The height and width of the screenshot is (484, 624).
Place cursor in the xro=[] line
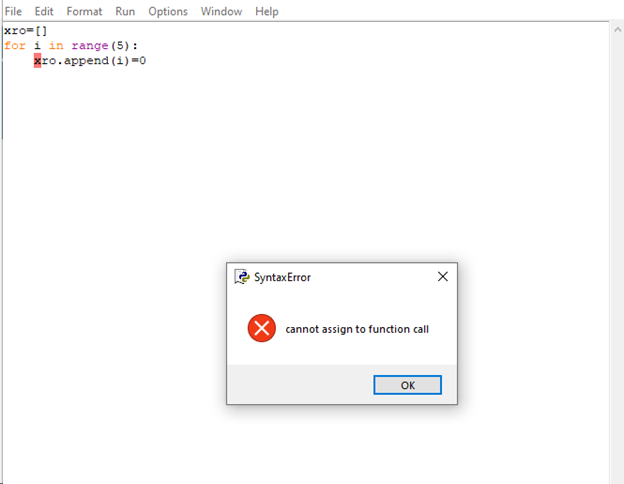pyautogui.click(x=25, y=31)
